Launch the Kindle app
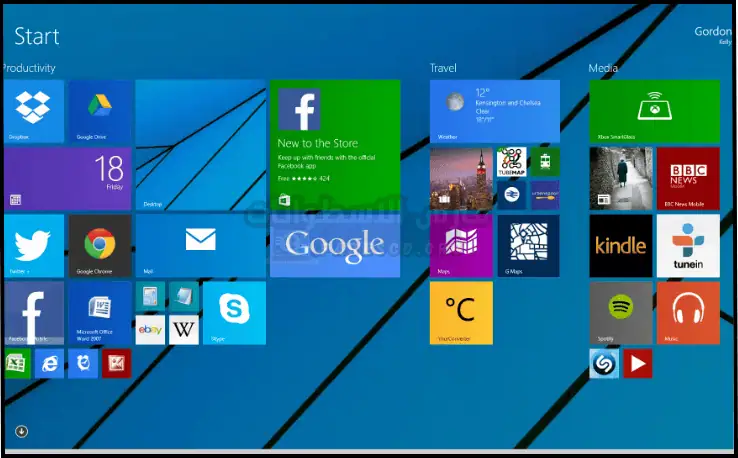Screen dimensions: 738x458 620,245
